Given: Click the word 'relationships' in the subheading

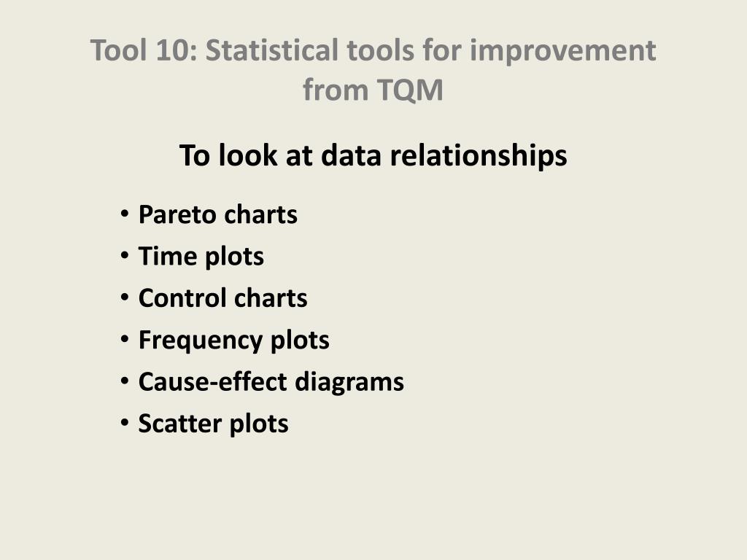Looking at the screenshot, I should [x=479, y=156].
